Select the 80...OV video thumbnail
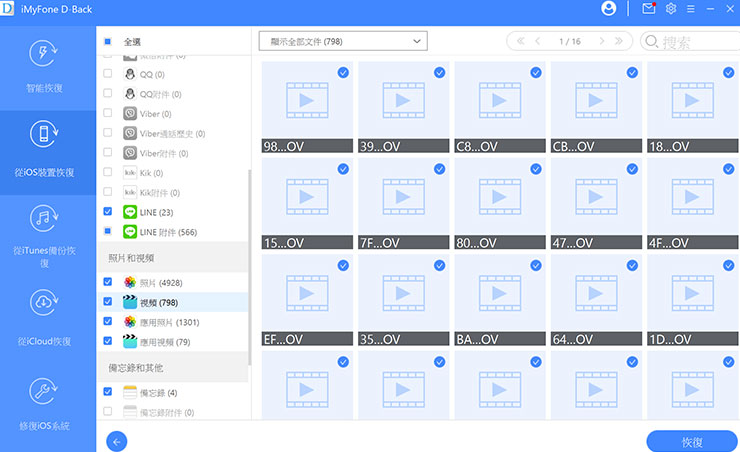The width and height of the screenshot is (740, 452). [500, 203]
